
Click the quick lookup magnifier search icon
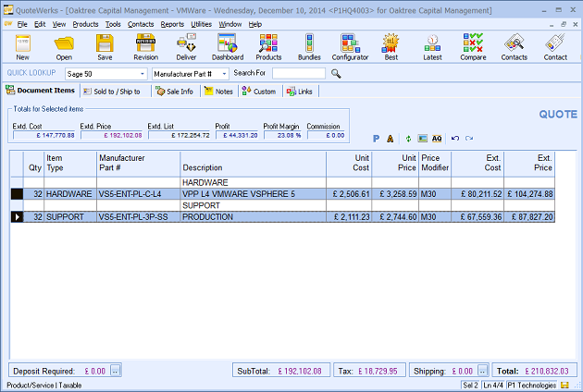pyautogui.click(x=336, y=74)
